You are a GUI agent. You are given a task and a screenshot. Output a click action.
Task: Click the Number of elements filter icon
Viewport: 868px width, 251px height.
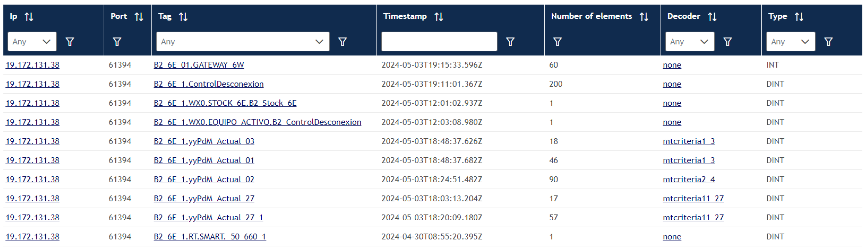pos(557,42)
